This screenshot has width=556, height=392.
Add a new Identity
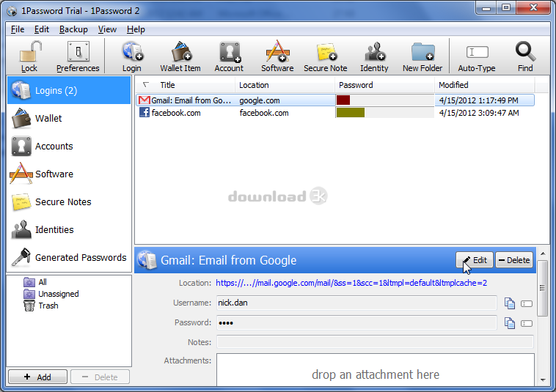374,56
